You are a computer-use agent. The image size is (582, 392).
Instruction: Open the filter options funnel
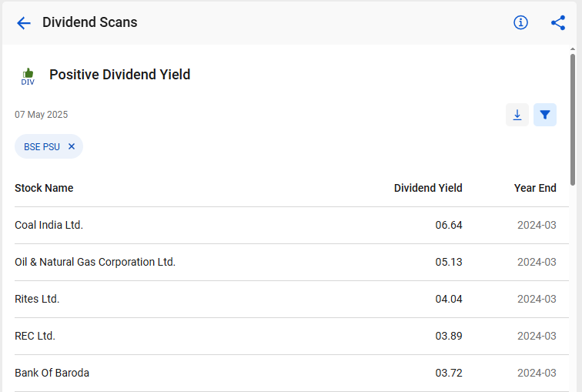(x=544, y=115)
